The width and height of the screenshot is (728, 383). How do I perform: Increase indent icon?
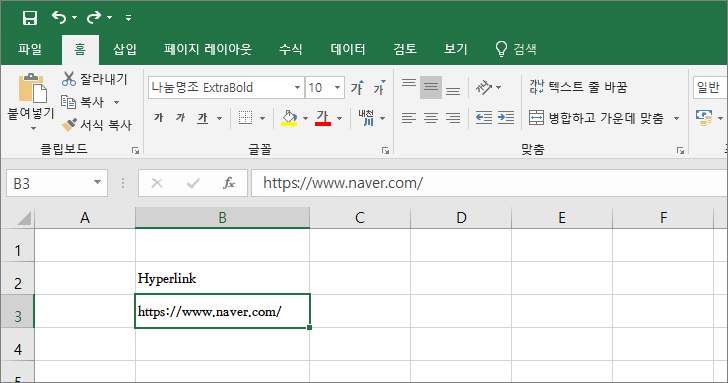coord(506,118)
